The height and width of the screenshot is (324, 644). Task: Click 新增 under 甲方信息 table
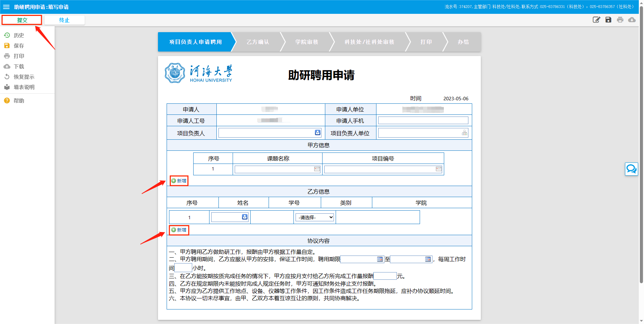(x=179, y=181)
